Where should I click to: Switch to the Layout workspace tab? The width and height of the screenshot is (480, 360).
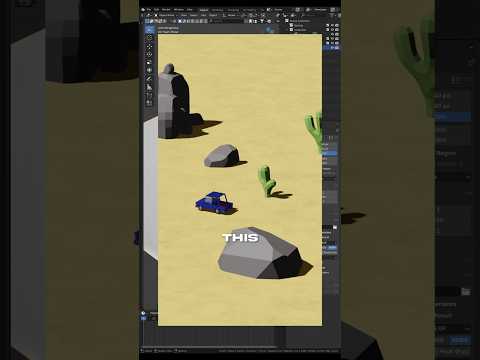pos(204,10)
